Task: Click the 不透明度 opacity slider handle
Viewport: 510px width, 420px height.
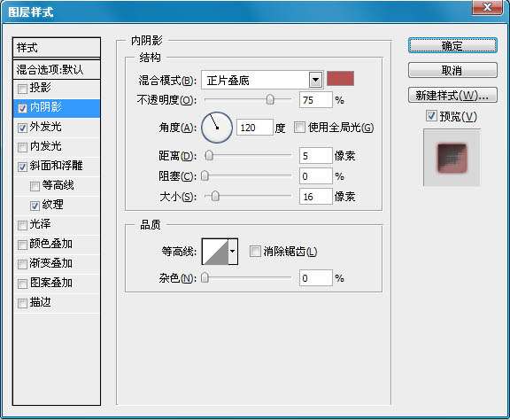Action: 270,99
